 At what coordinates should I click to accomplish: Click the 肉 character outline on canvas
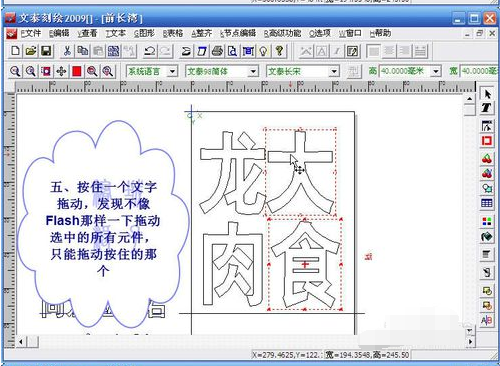point(234,264)
